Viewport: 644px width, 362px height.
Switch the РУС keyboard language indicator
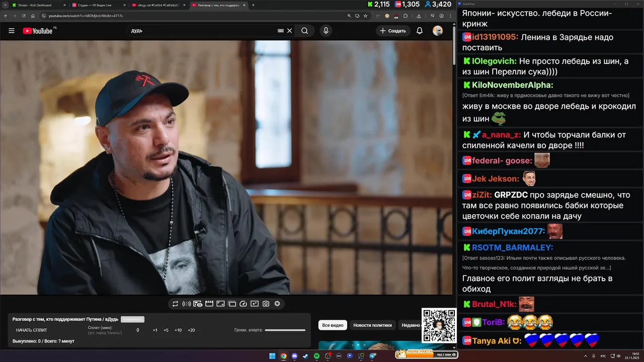(604, 356)
